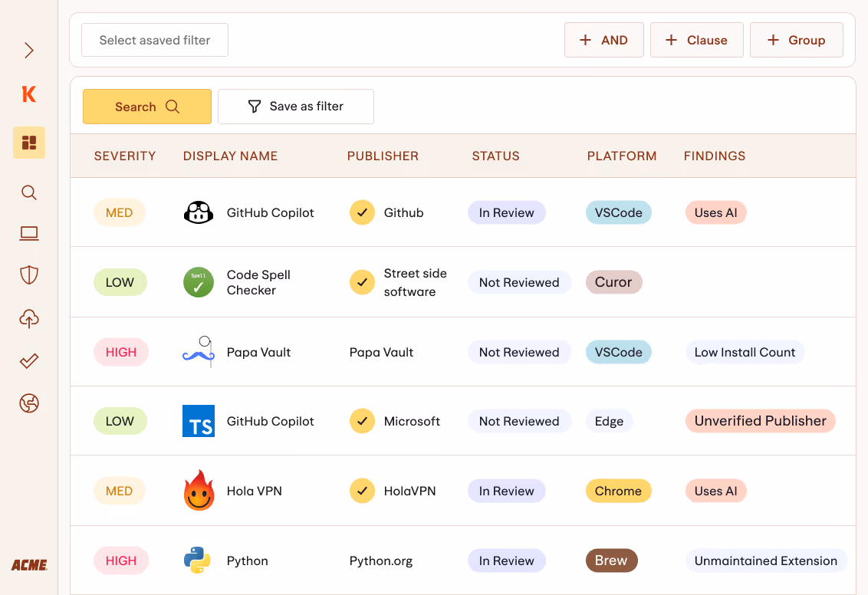Screen dimensions: 868x595
Task: Open the K logo home icon
Action: (x=29, y=94)
